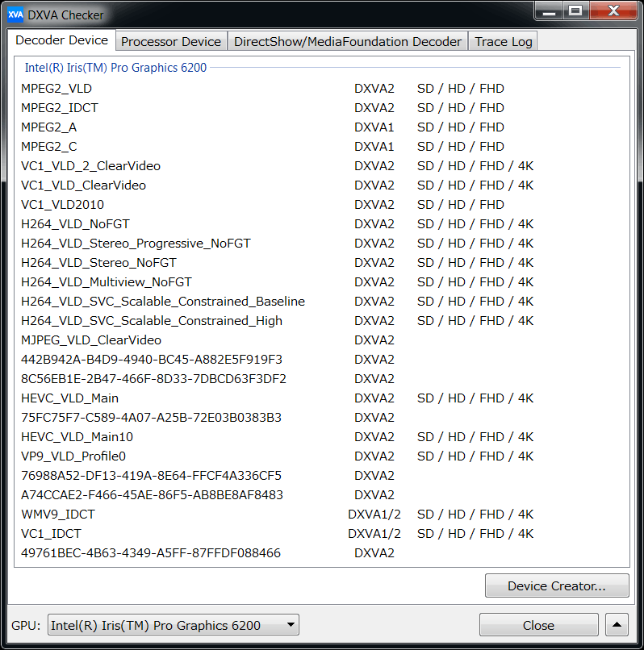Switch to the Processor Device tab
This screenshot has height=650, width=644.
(171, 41)
